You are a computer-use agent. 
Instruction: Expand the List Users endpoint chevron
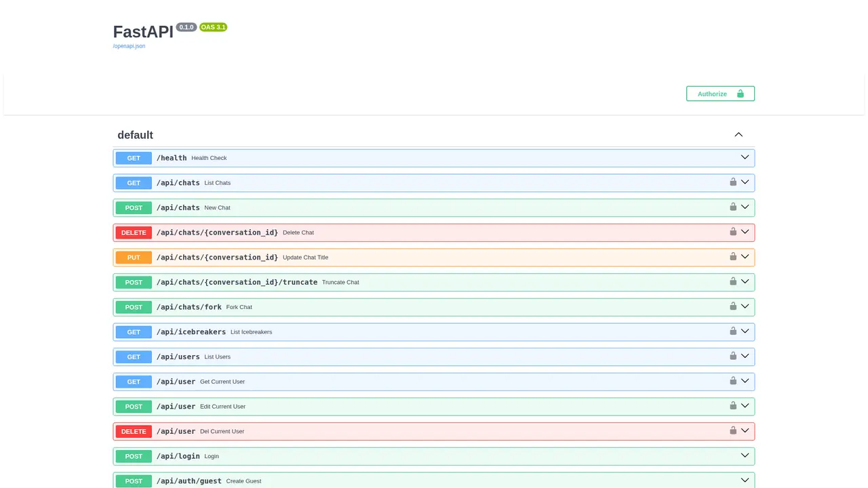[x=745, y=356]
